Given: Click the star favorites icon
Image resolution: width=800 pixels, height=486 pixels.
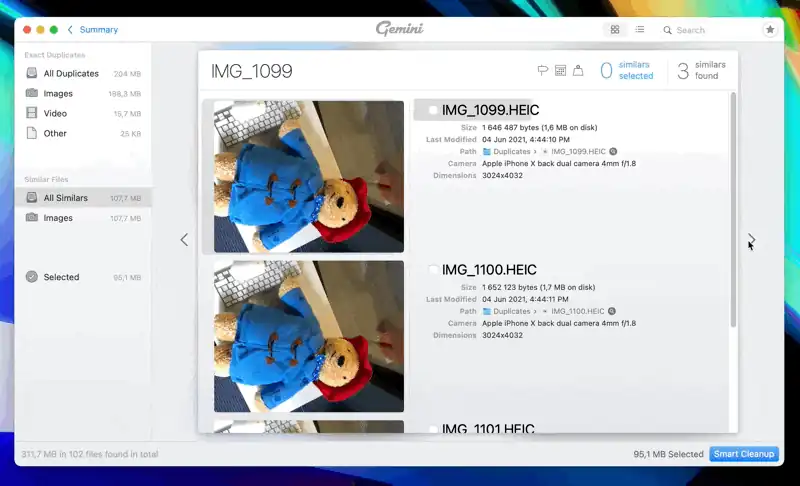Looking at the screenshot, I should [x=770, y=30].
